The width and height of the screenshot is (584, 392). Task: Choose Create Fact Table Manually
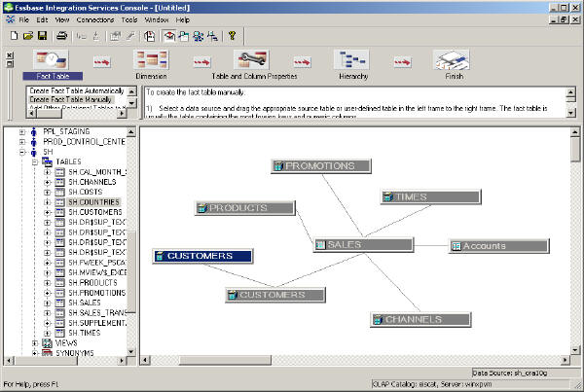(70, 99)
